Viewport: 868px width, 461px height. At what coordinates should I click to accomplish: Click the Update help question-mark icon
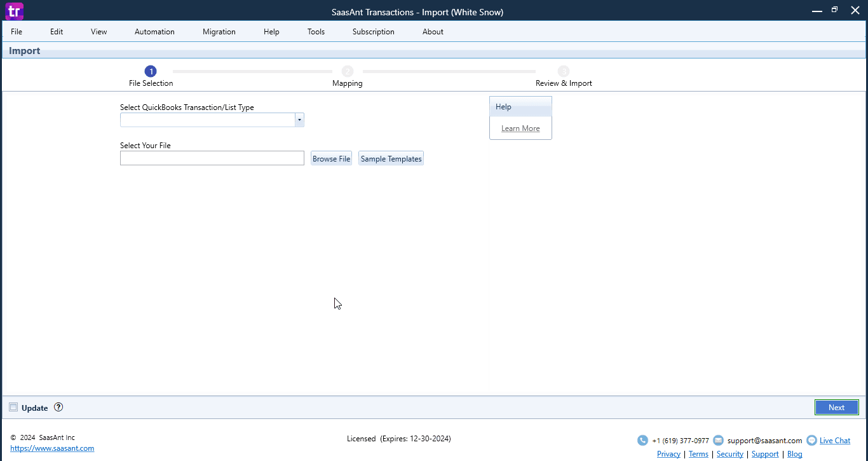pos(58,407)
